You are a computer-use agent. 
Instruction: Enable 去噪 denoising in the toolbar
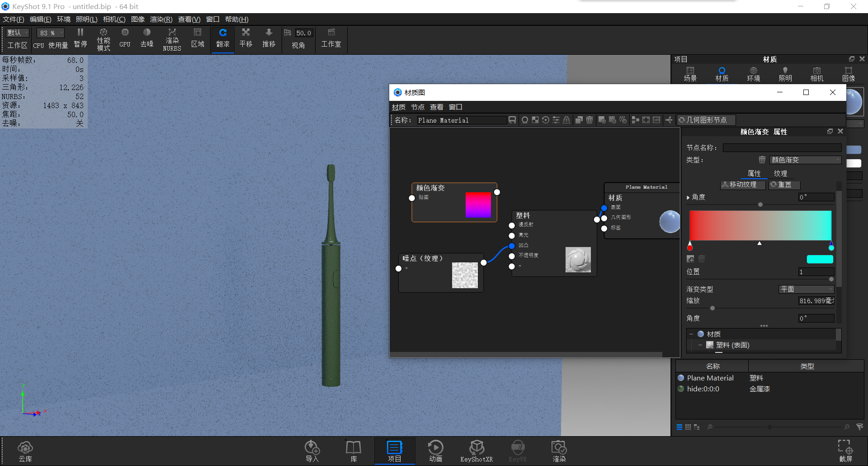point(146,38)
